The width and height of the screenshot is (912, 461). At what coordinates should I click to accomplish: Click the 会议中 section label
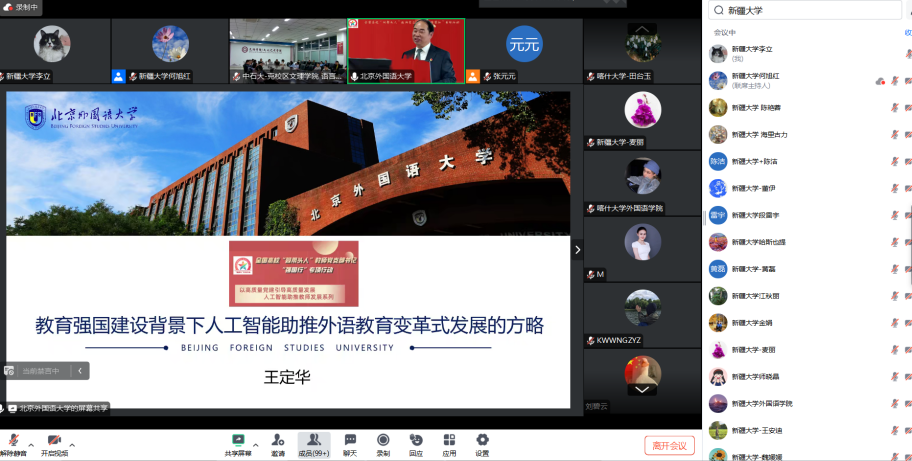click(x=725, y=33)
